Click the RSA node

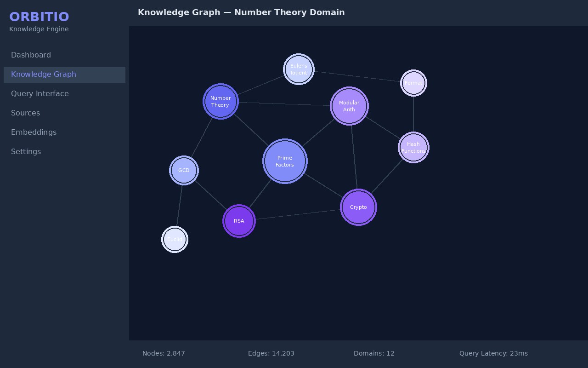[x=239, y=221]
